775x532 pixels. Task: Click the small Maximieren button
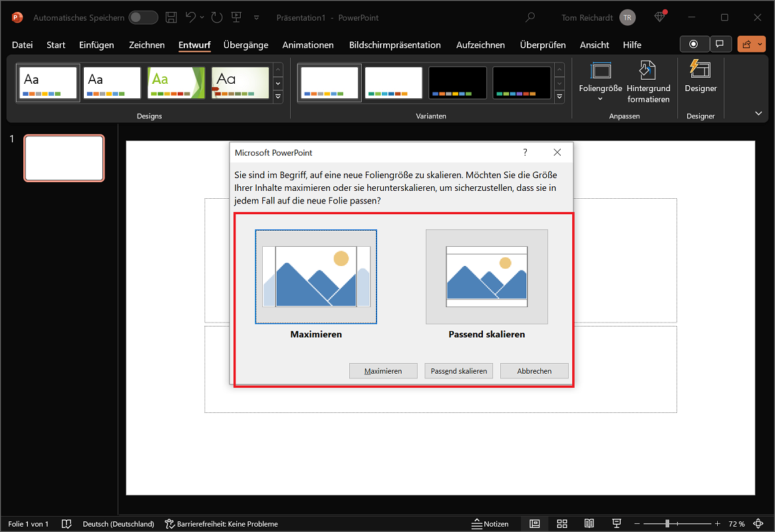pyautogui.click(x=383, y=371)
